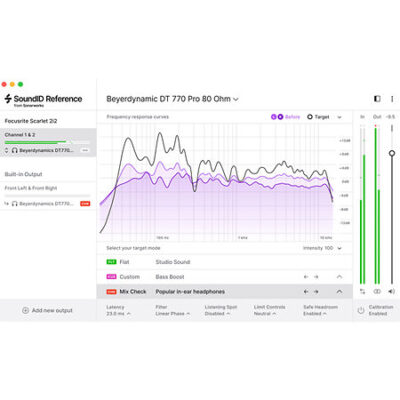Image resolution: width=400 pixels, height=400 pixels.
Task: Go to previous Custom preset with left arrow
Action: 306,277
